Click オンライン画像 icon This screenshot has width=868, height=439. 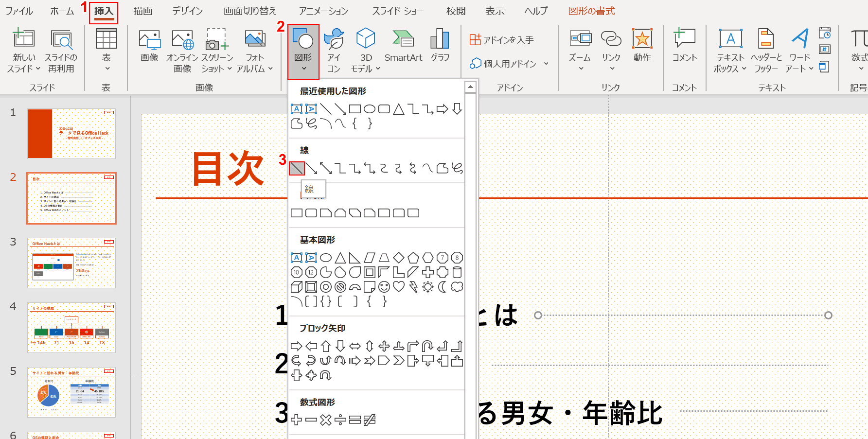pyautogui.click(x=182, y=51)
